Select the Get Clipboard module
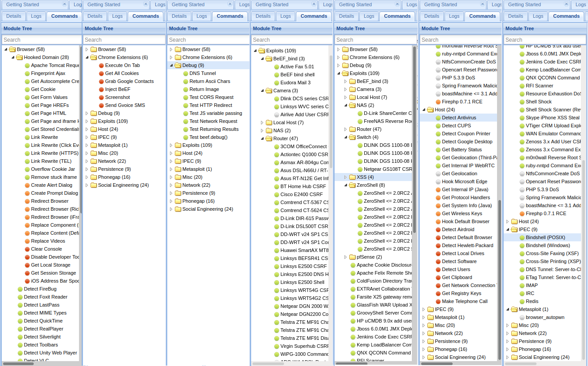The width and height of the screenshot is (588, 366). (457, 277)
